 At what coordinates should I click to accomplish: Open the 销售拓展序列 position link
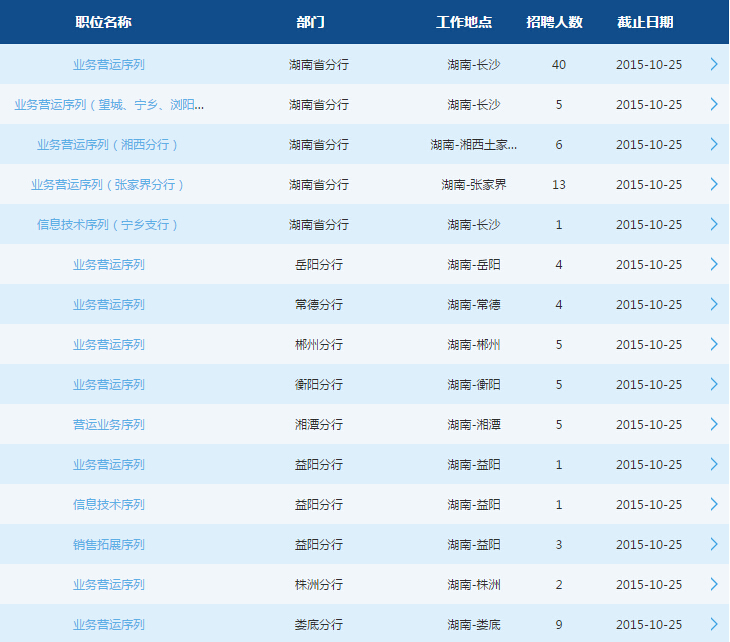(x=108, y=544)
